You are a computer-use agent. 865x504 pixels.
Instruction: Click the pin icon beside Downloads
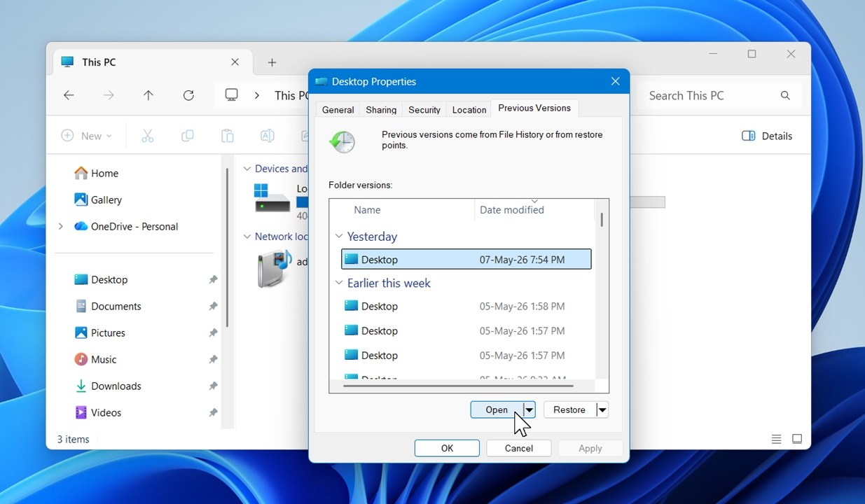pyautogui.click(x=213, y=386)
